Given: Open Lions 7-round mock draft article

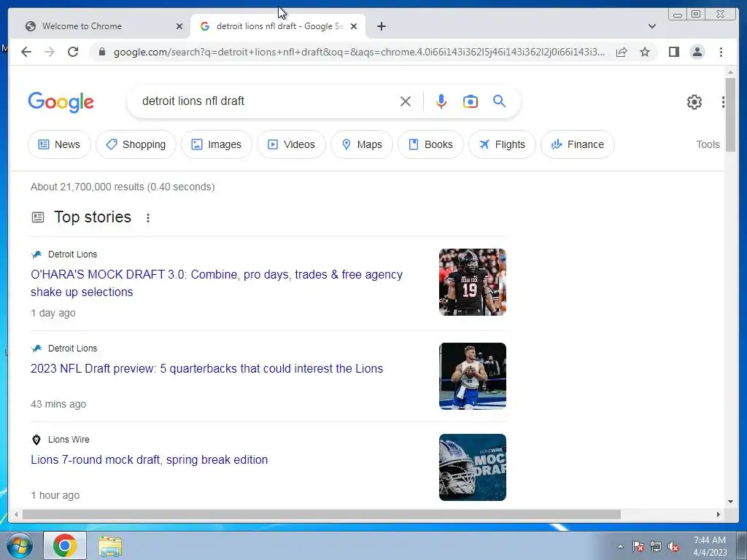Looking at the screenshot, I should click(x=149, y=459).
